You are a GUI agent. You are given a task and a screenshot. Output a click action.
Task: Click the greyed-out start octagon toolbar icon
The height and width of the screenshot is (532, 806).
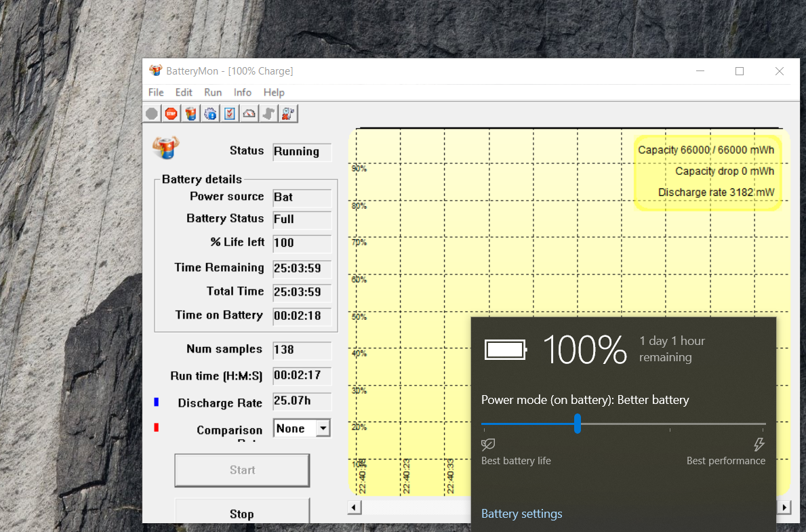152,114
